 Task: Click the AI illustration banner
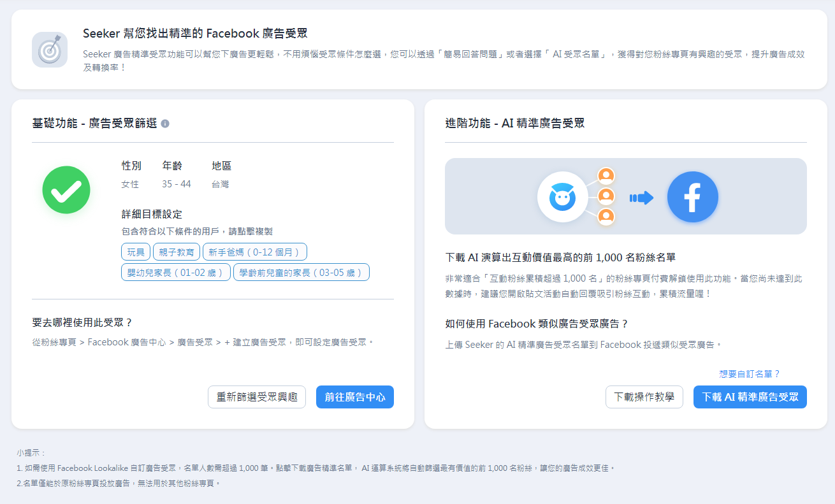tap(627, 196)
